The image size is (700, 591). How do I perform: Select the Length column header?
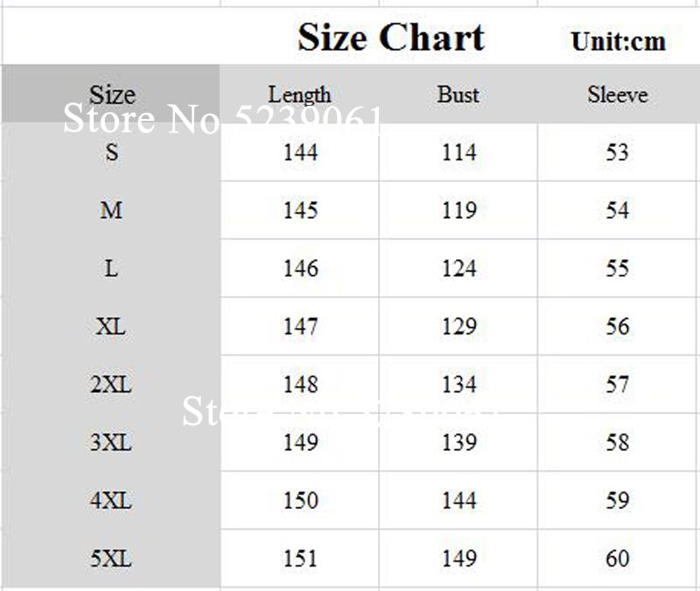coord(299,94)
